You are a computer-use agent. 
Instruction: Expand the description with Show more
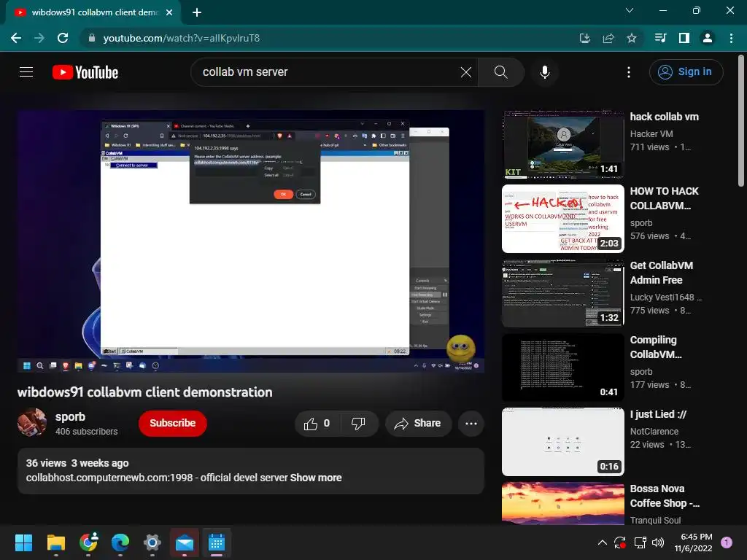point(316,478)
